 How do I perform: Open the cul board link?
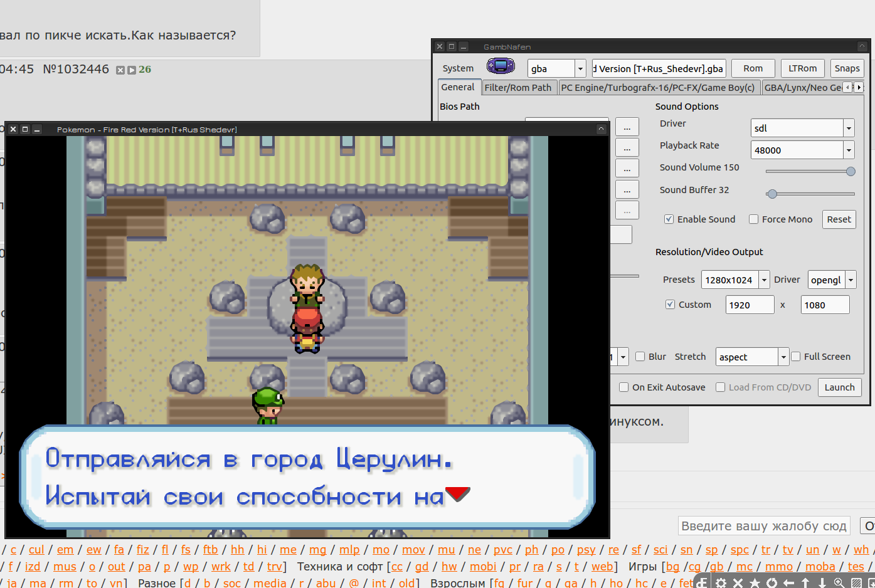[36, 550]
